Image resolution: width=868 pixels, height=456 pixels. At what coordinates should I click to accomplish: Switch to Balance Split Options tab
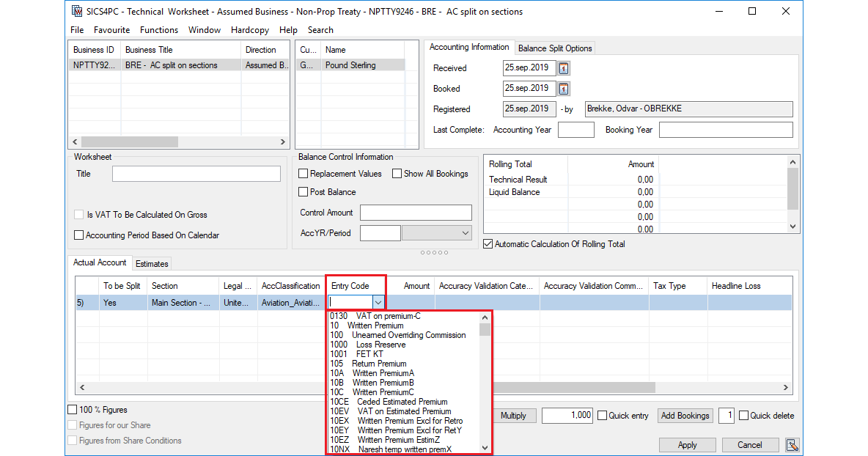[x=555, y=48]
